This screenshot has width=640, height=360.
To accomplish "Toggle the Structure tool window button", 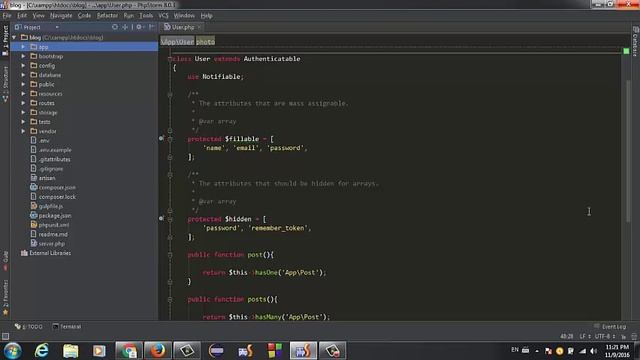I will 5,84.
